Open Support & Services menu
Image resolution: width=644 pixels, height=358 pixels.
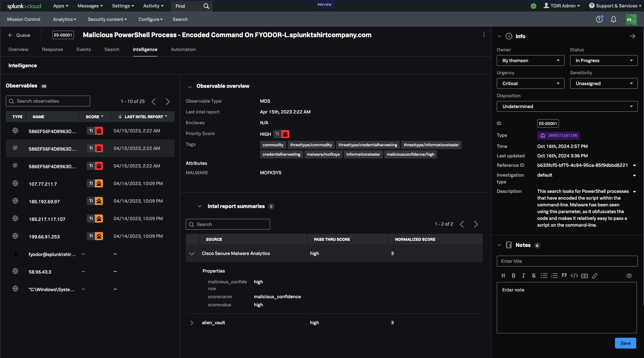pyautogui.click(x=615, y=6)
